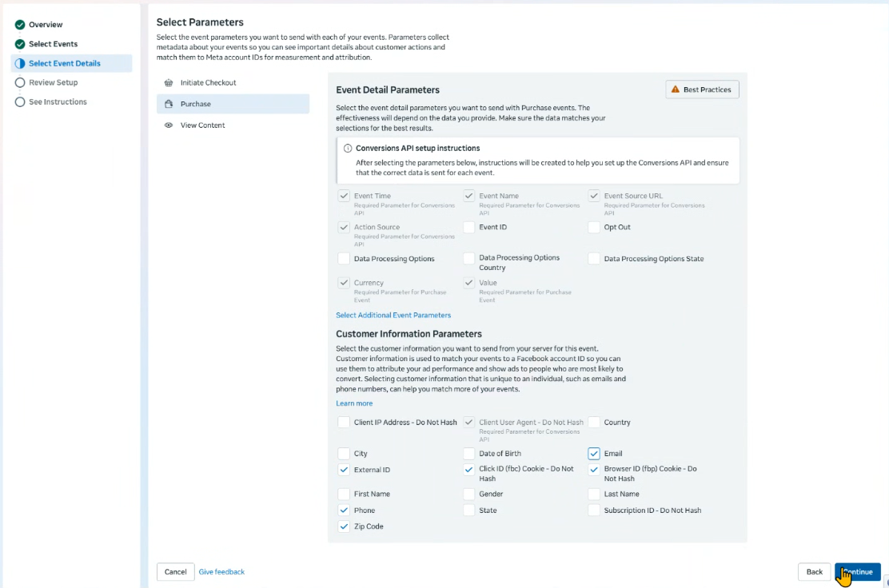
Task: Click the Back button
Action: (x=814, y=572)
